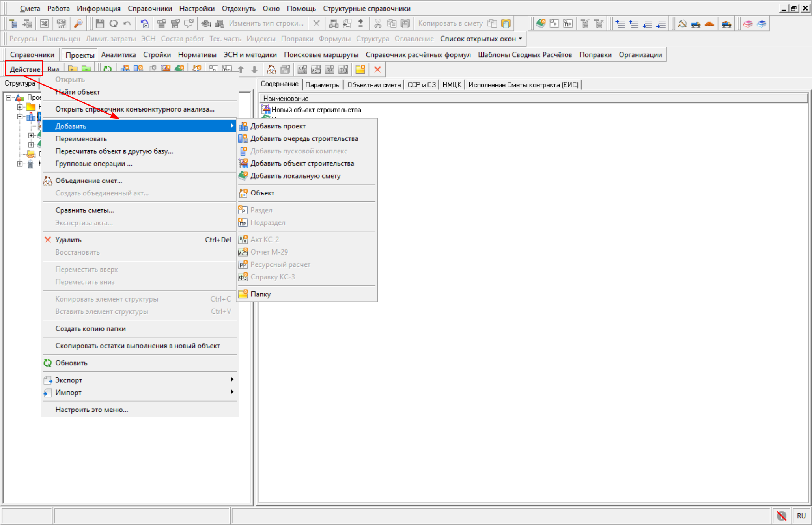Click the M29 report icon in projects toolbar
The image size is (812, 525).
click(x=316, y=69)
